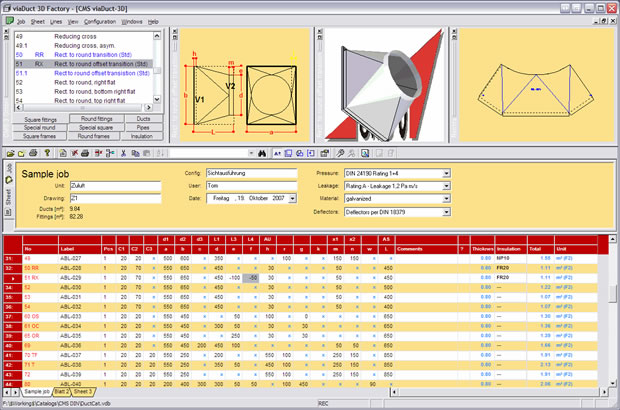Click the Special round button
The image size is (620, 410).
(39, 128)
